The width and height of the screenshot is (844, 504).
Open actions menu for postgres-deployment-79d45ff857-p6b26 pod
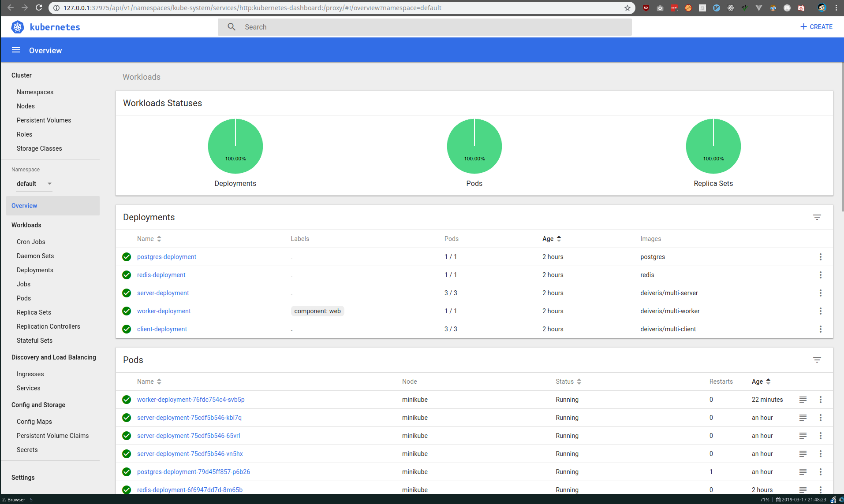(x=821, y=472)
